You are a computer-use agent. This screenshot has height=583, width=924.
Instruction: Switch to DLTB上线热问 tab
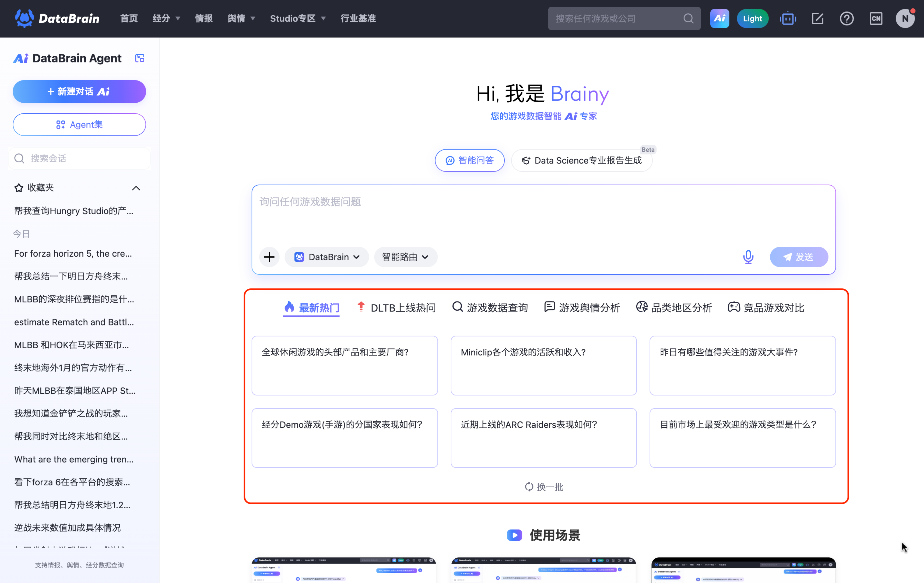(x=396, y=307)
